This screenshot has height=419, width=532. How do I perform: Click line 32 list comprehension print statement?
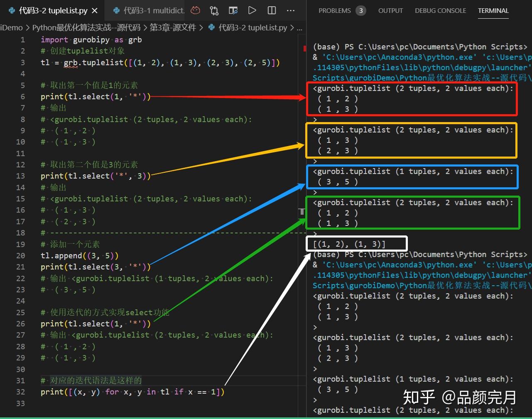(132, 392)
